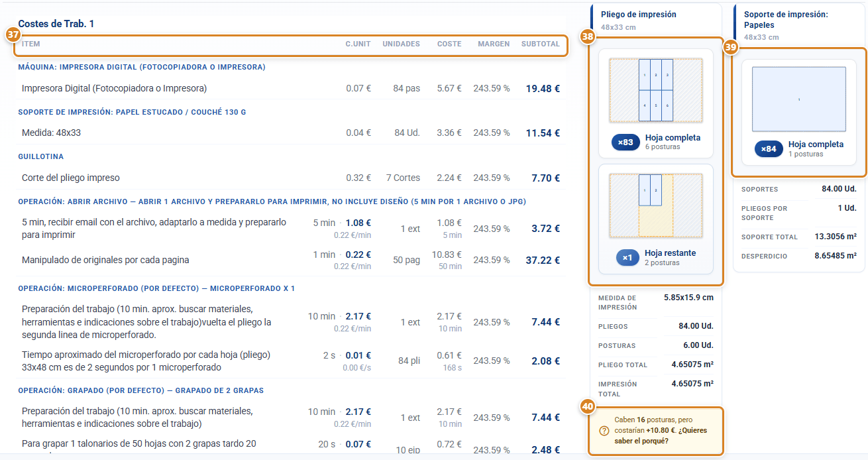Click the 7.70 € subtotal value

(545, 178)
